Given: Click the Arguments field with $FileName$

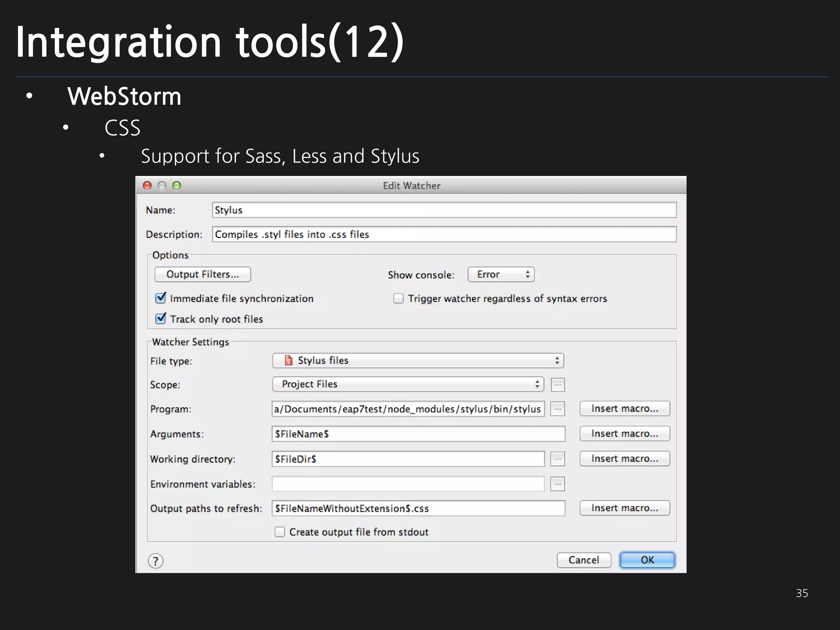Looking at the screenshot, I should 418,434.
